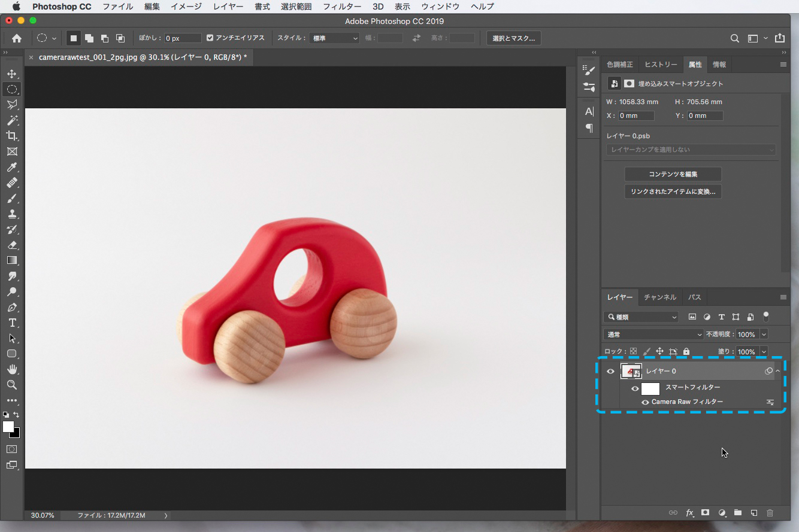Click the foreground color swatch

8,427
